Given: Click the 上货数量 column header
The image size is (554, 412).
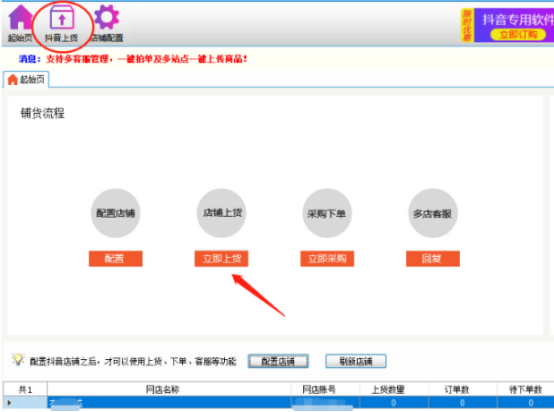Looking at the screenshot, I should 394,389.
